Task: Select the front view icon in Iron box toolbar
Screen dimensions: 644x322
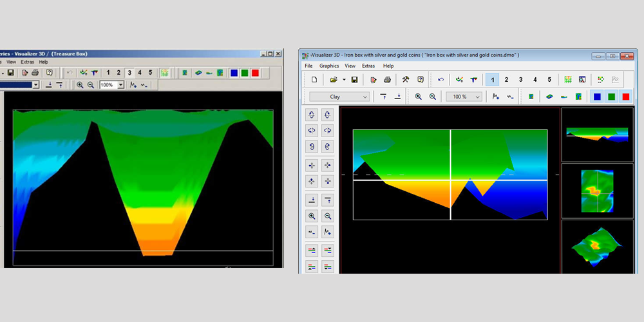Action: (x=578, y=97)
